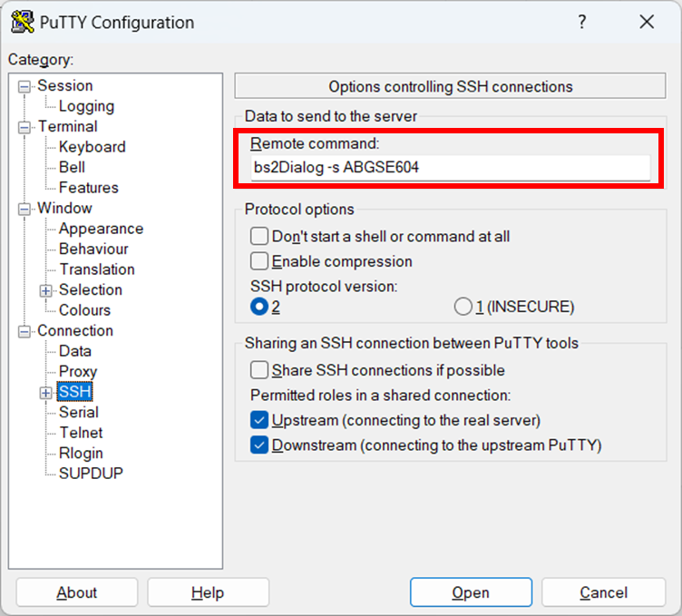This screenshot has width=682, height=616.
Task: Select Colours in the category tree
Action: [84, 310]
